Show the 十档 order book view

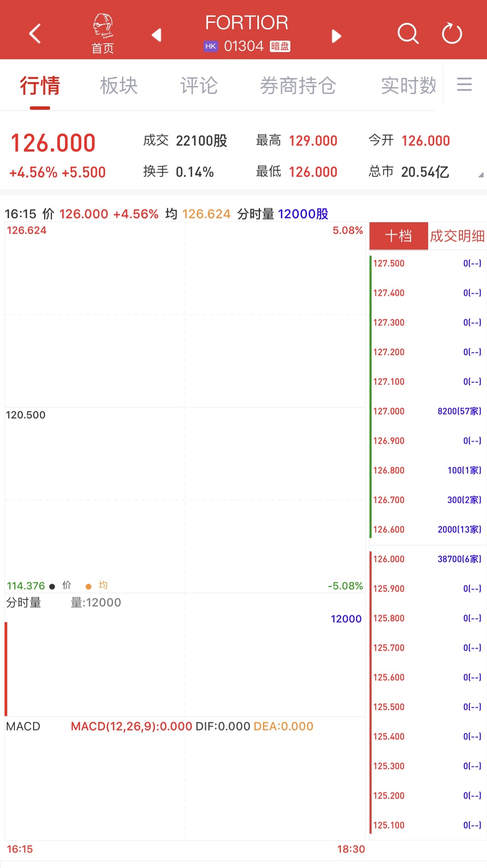coord(399,236)
